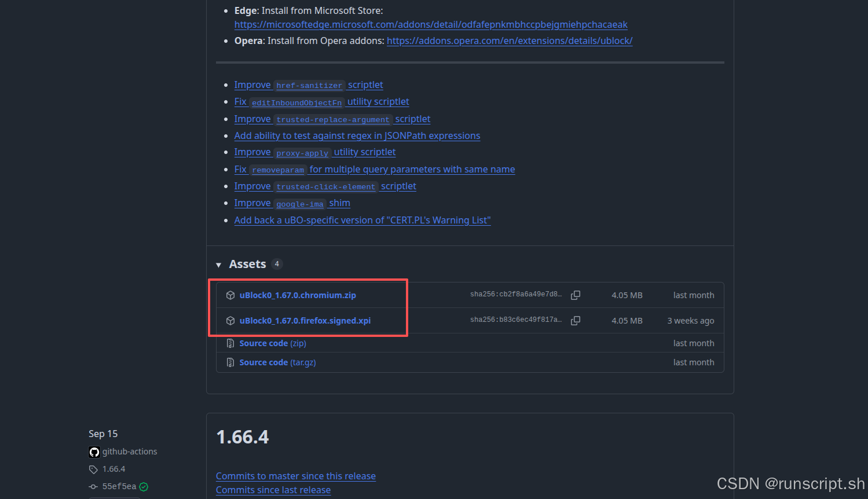Open Improve trusted-click-element scriptlet link
The image size is (868, 499).
pyautogui.click(x=325, y=186)
